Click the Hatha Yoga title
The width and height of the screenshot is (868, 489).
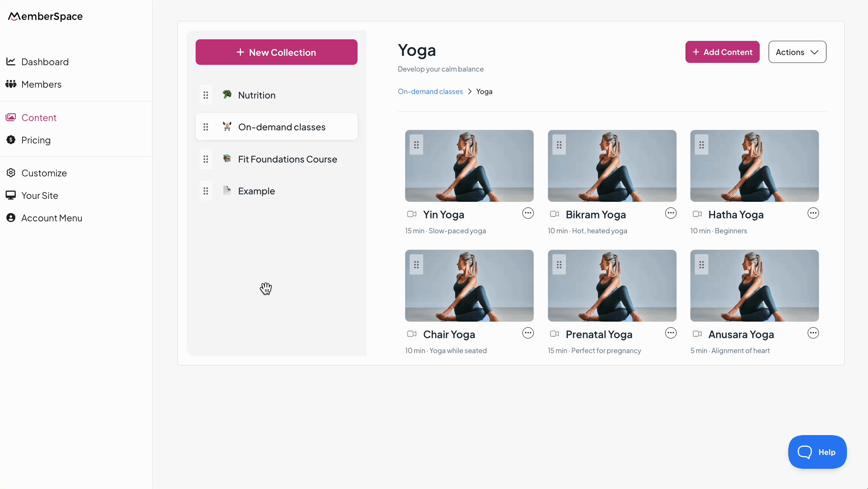(736, 215)
